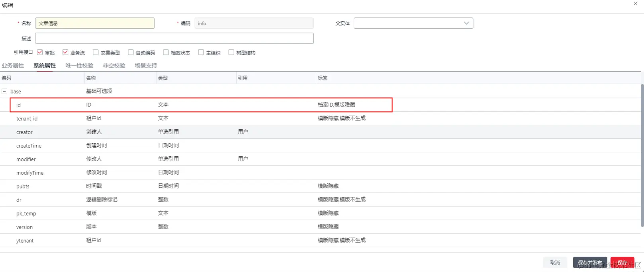Click the 基础可选项 group name

(x=99, y=91)
